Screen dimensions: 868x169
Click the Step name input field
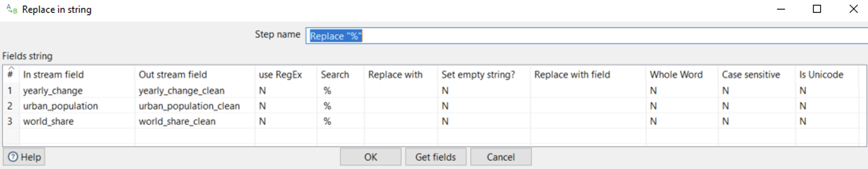(x=586, y=36)
